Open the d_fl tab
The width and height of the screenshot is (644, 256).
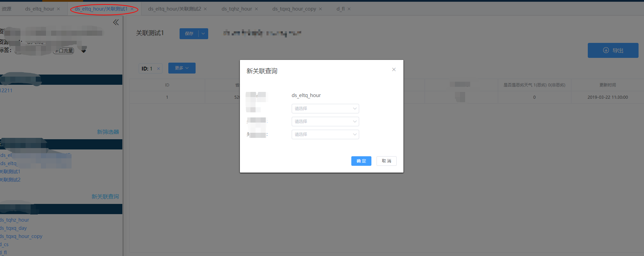click(340, 9)
